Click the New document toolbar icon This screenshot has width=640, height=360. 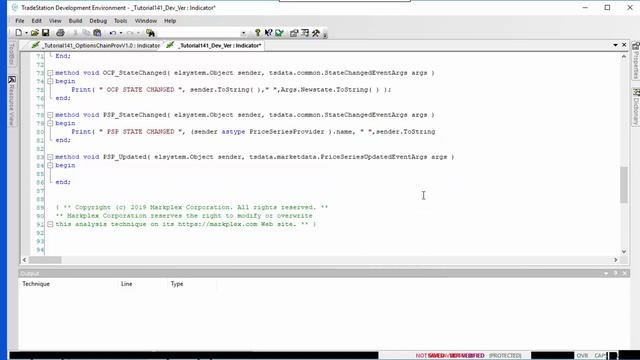[x=19, y=33]
